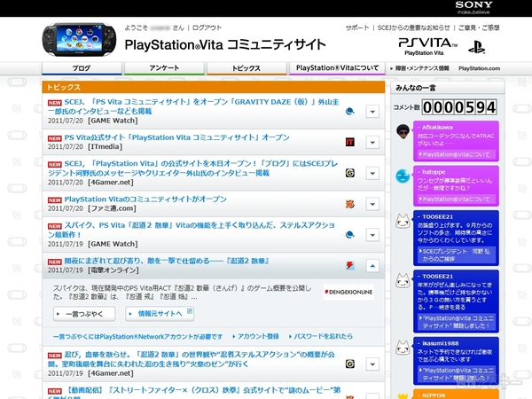Viewport: 532px width, 399px height.
Task: Open スパイク 忍道2 散華 ステルスアクション headline
Action: click(192, 230)
